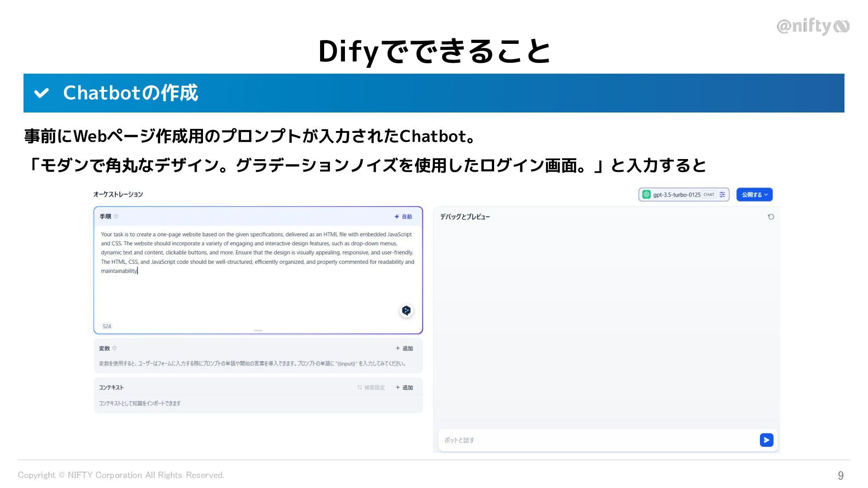Add context with the コンテキスト 追加 button
The width and height of the screenshot is (868, 488).
(404, 388)
